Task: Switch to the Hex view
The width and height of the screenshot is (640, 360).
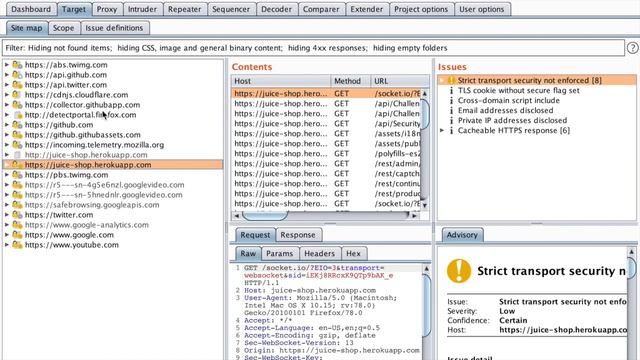Action: (353, 253)
